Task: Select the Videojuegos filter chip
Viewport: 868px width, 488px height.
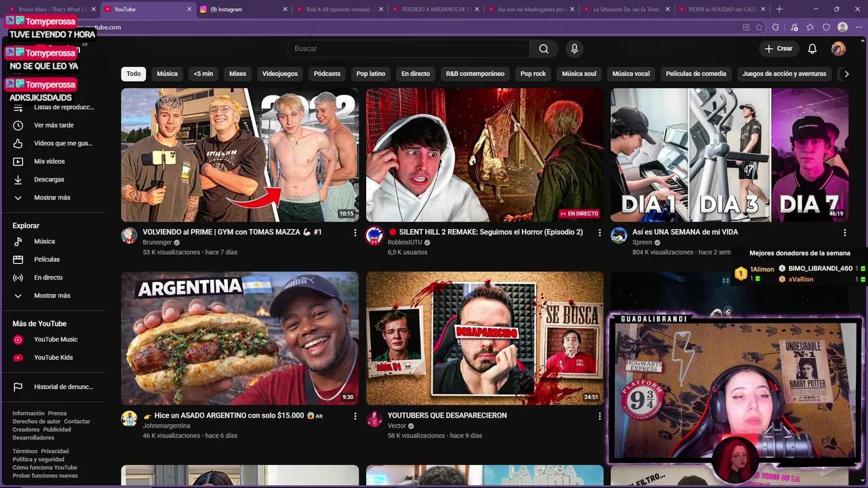Action: [280, 74]
